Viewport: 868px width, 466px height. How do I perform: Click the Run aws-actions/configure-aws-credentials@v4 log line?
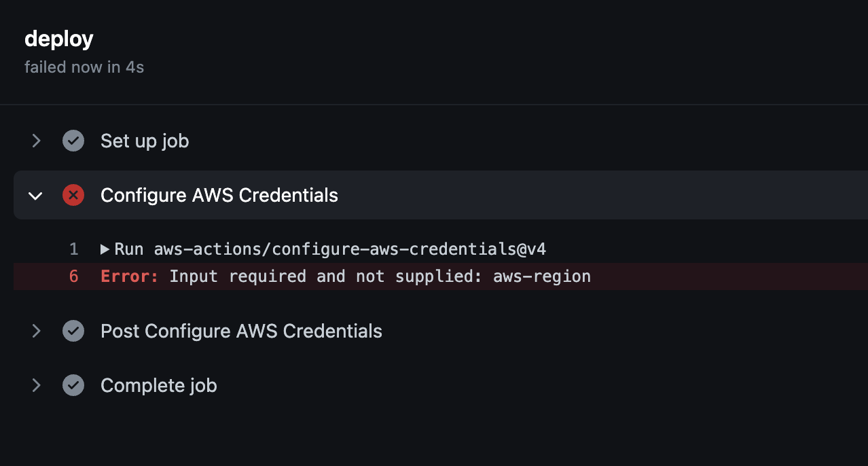330,249
